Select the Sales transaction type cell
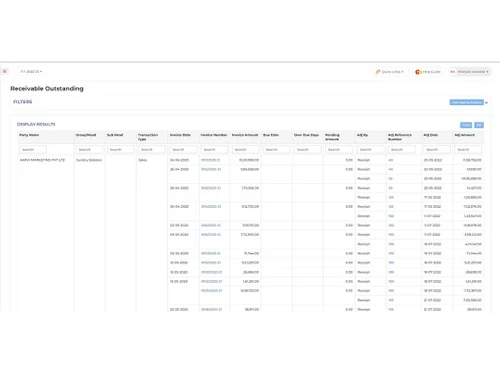Image resolution: width=500 pixels, height=375 pixels. click(143, 160)
